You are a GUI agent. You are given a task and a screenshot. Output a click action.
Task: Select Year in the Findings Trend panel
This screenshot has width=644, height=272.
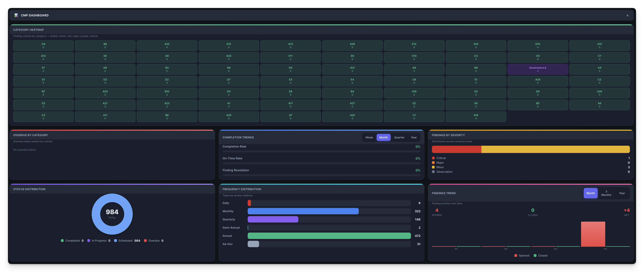(622, 193)
